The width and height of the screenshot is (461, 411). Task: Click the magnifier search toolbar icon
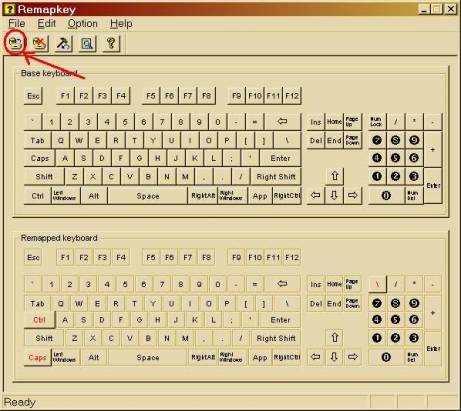(x=87, y=43)
